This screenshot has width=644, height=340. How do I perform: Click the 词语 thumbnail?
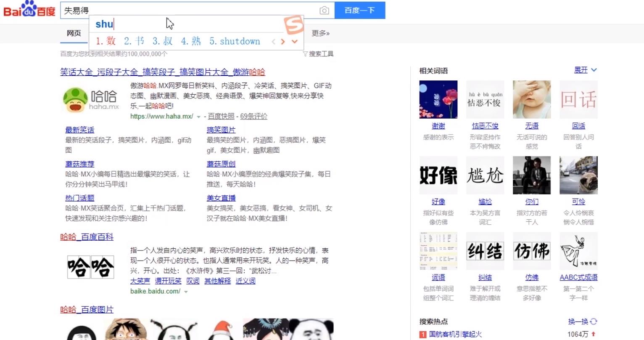pyautogui.click(x=438, y=251)
